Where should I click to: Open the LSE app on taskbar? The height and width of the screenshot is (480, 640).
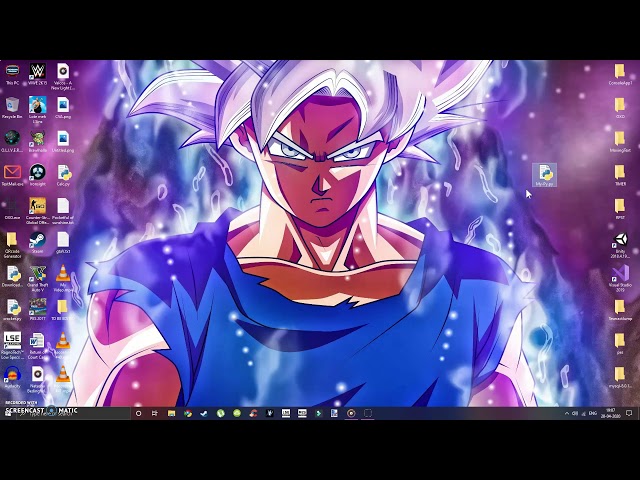[x=286, y=413]
